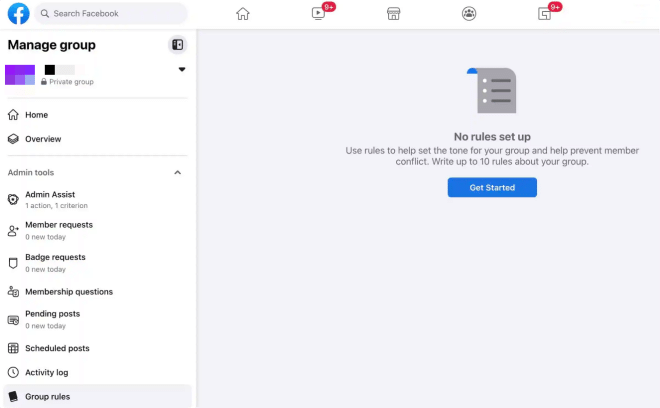Open group Home in sidebar

97,115
